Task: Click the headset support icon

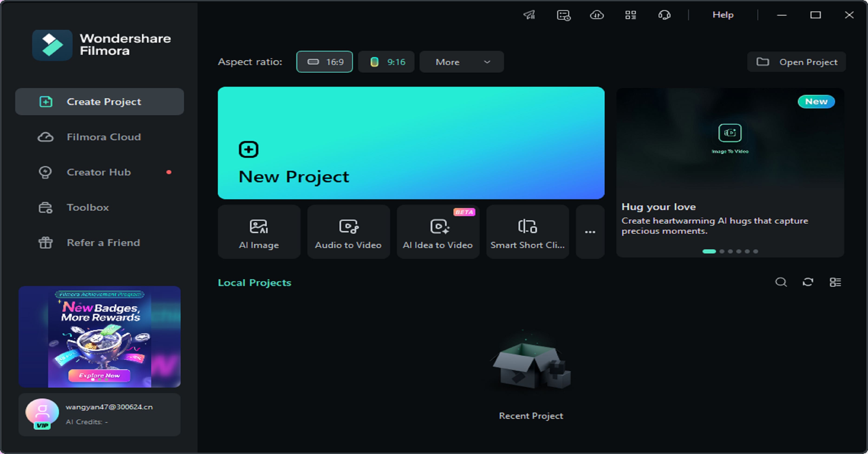Action: point(664,15)
